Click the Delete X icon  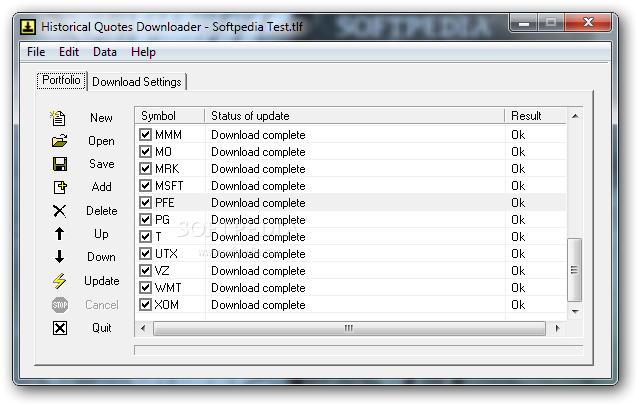point(59,211)
